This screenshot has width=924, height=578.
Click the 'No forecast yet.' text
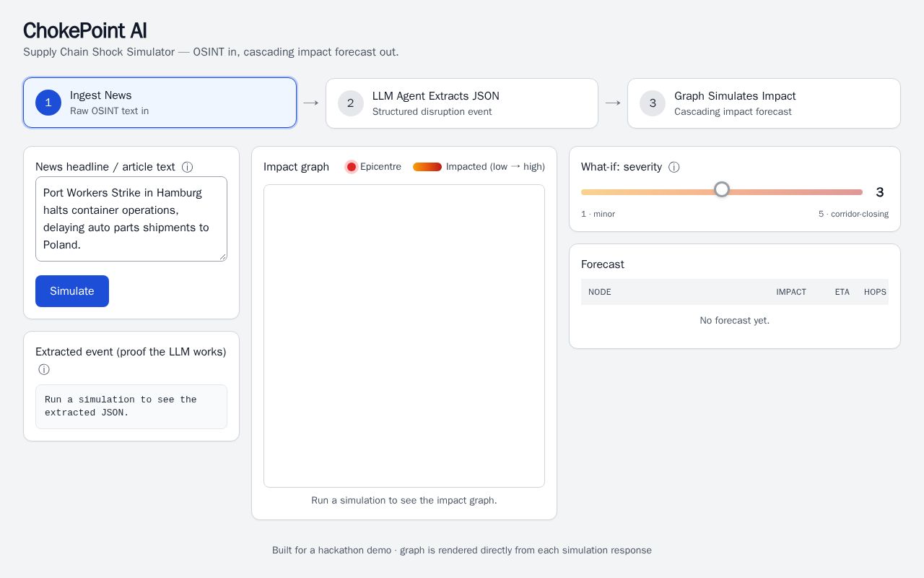[735, 320]
